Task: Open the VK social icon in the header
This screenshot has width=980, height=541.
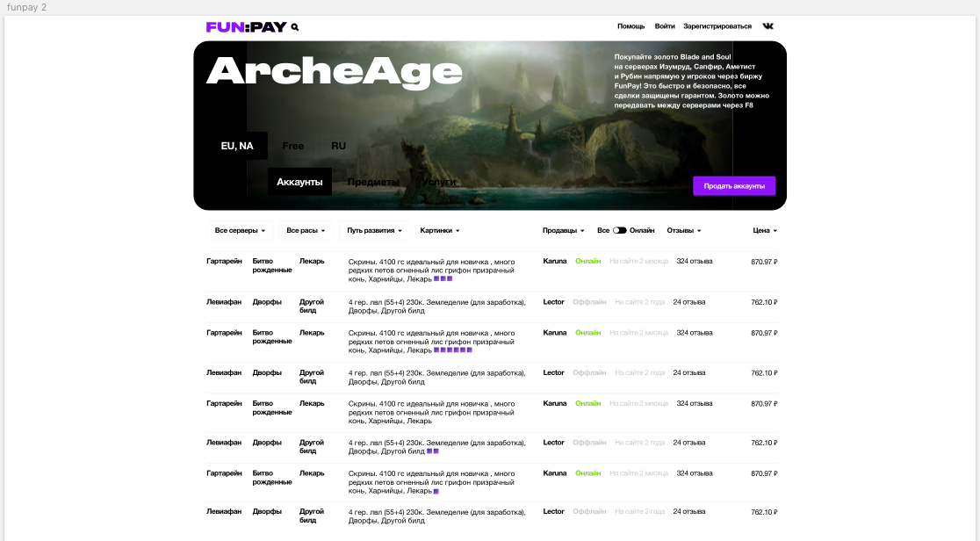Action: [x=768, y=26]
